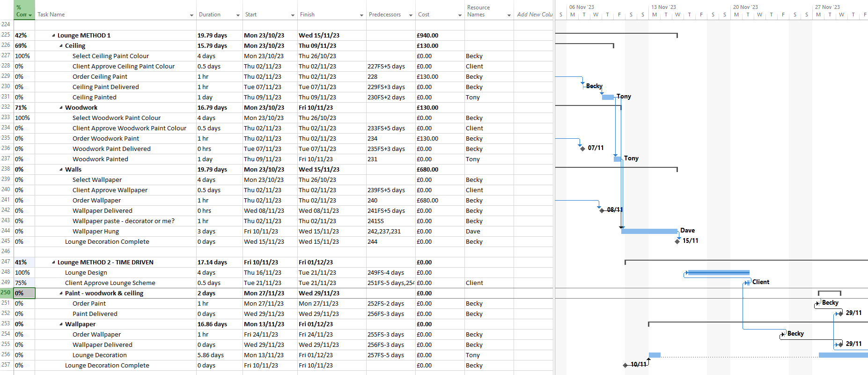Select the Wallpaper Hung Gantt bar labeled Dave
The image size is (868, 375).
tap(649, 231)
